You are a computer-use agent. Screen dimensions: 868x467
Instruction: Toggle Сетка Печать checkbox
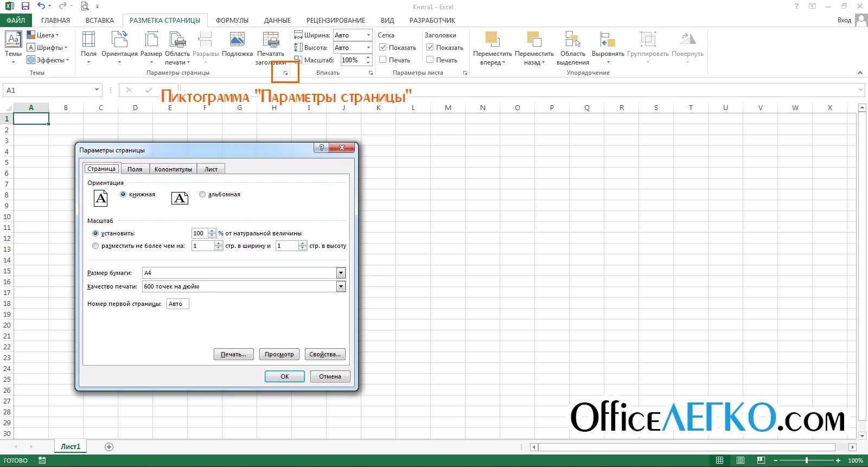(382, 60)
